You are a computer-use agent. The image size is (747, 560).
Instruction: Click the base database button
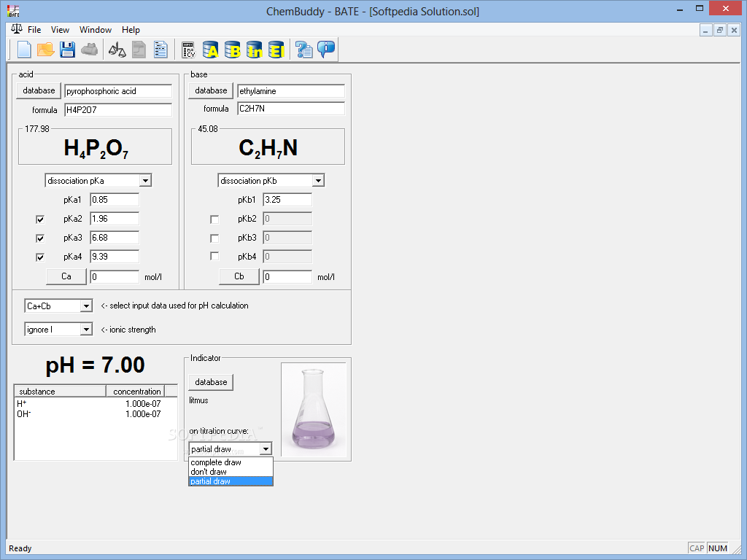(x=211, y=90)
